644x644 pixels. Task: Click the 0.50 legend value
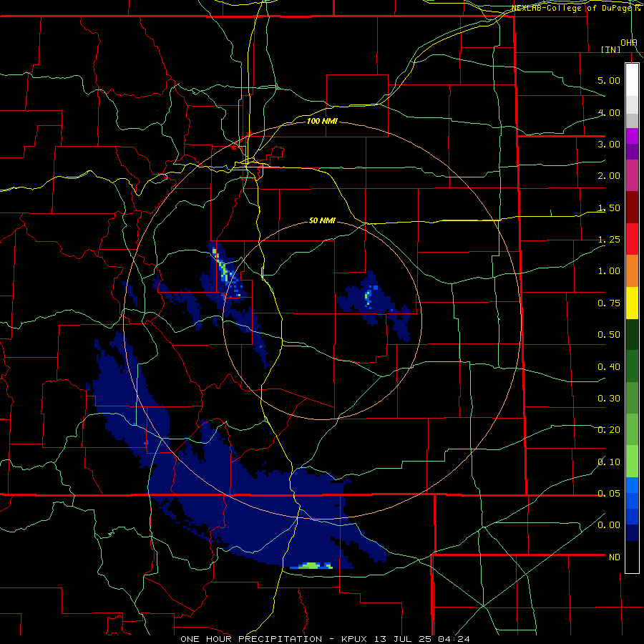point(609,335)
